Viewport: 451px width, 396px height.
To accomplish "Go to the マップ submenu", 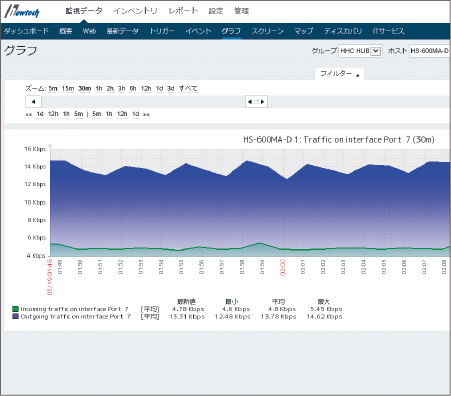I will pos(304,31).
